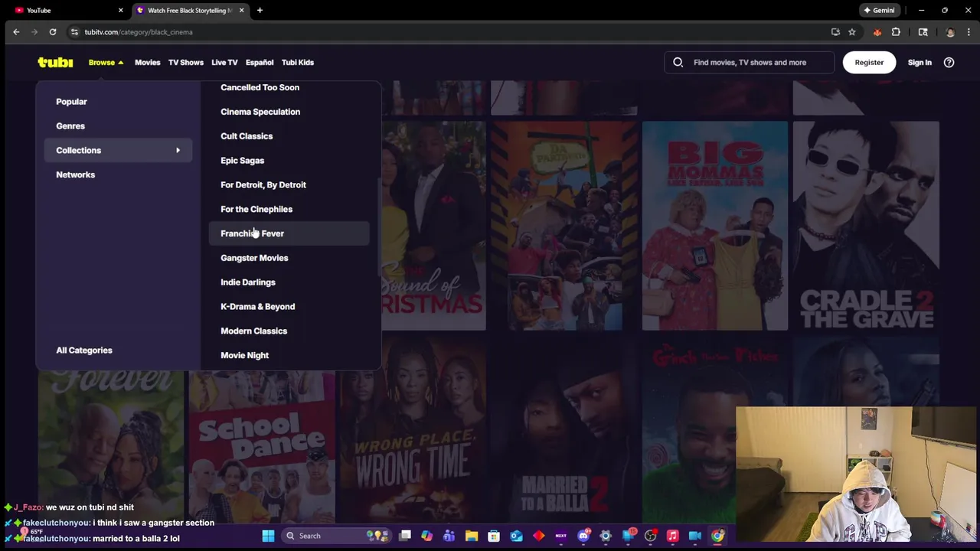Select Networks in the Browse menu
This screenshot has width=980, height=551.
75,175
